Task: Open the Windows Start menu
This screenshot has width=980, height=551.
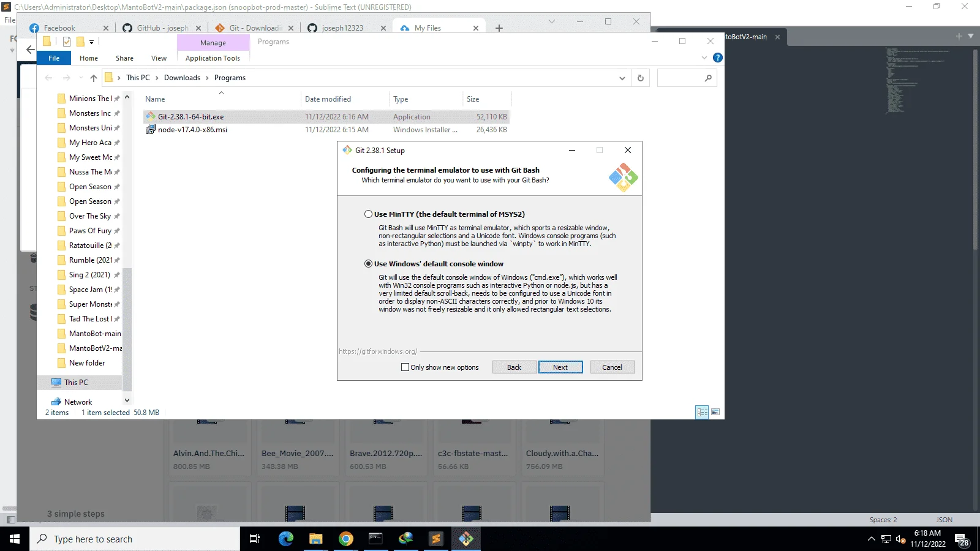Action: point(15,539)
